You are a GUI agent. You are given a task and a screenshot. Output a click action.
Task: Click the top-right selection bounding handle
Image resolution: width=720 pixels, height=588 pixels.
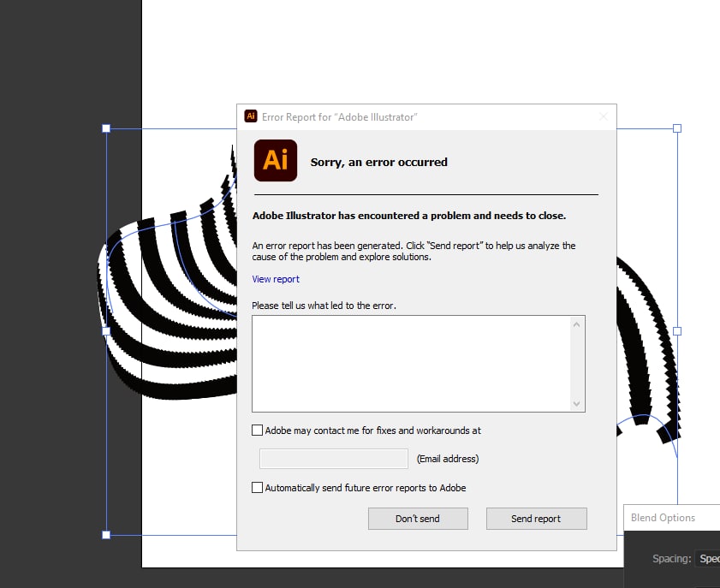pos(677,128)
